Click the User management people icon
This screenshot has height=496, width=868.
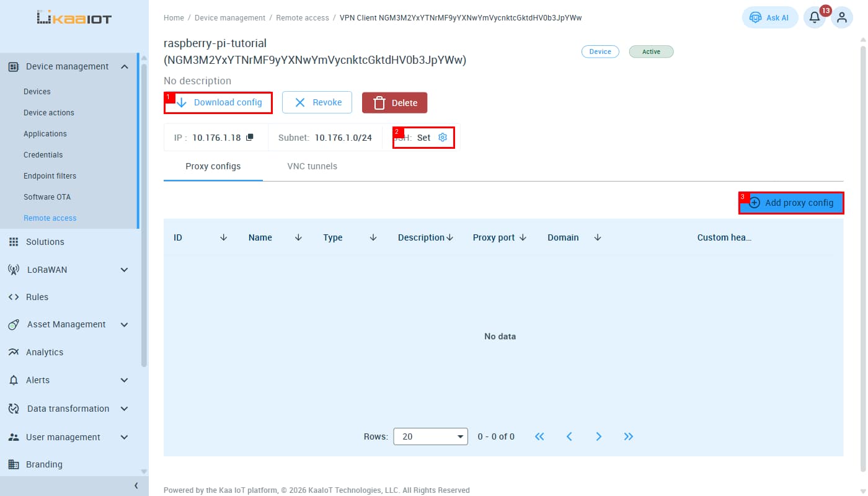14,437
